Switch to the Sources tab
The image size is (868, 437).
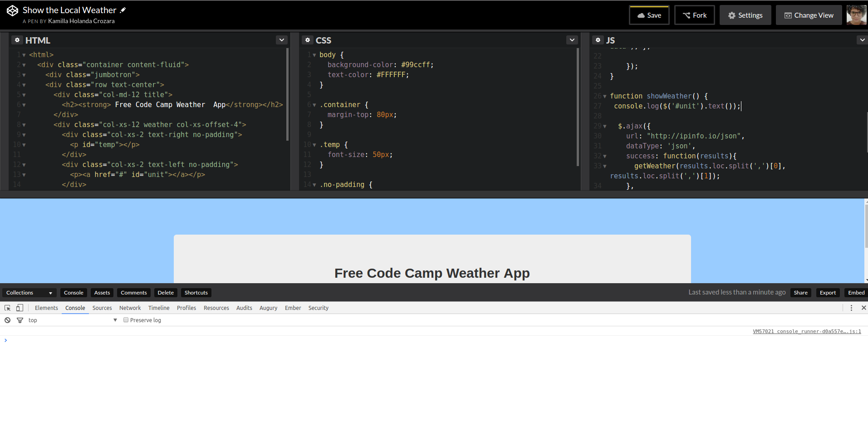point(102,308)
